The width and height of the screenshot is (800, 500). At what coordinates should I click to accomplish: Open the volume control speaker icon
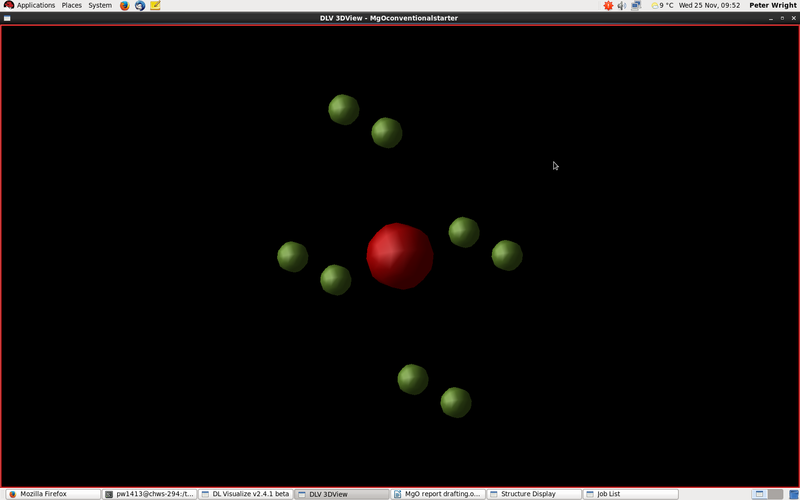(621, 6)
